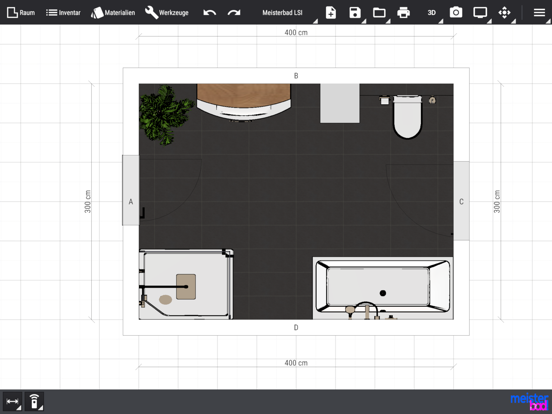Screen dimensions: 552x414
Task: Click the right 300 cm dimension
Action: (497, 201)
